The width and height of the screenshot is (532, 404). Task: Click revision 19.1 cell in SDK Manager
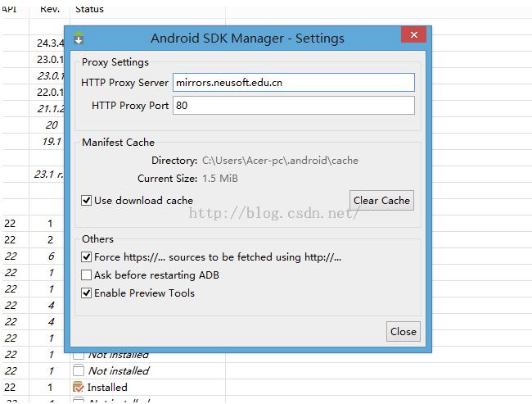(52, 141)
